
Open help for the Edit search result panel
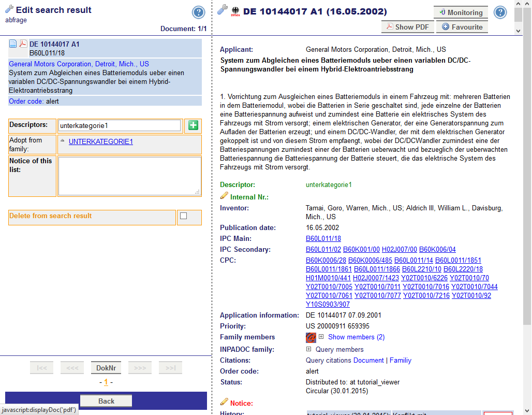pos(199,12)
